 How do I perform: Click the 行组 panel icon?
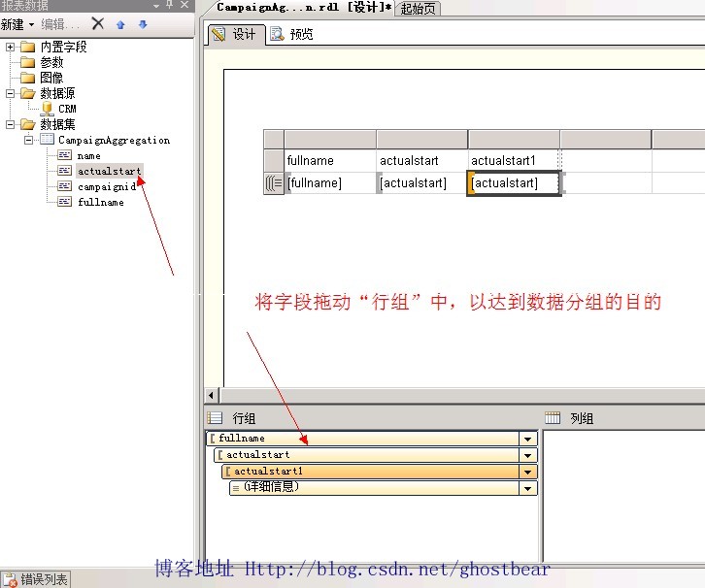click(215, 418)
